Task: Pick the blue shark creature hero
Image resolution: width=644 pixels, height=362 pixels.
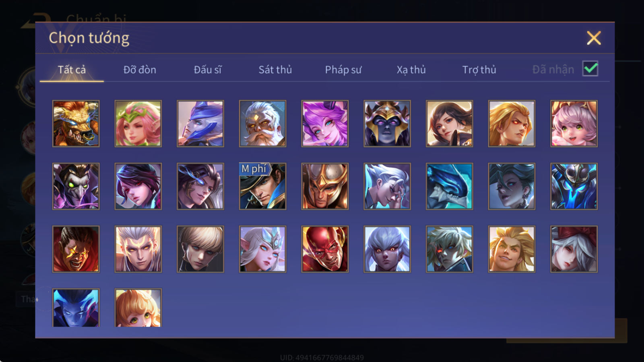Action: click(x=449, y=186)
